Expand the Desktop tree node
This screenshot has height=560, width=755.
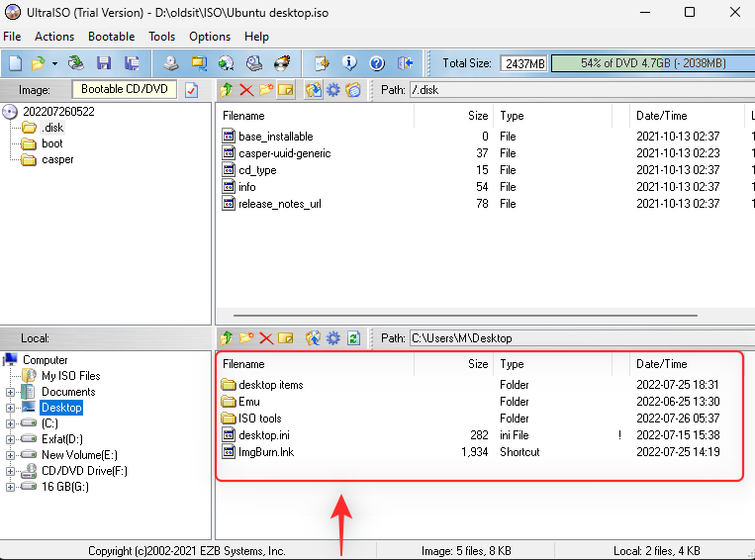click(10, 408)
